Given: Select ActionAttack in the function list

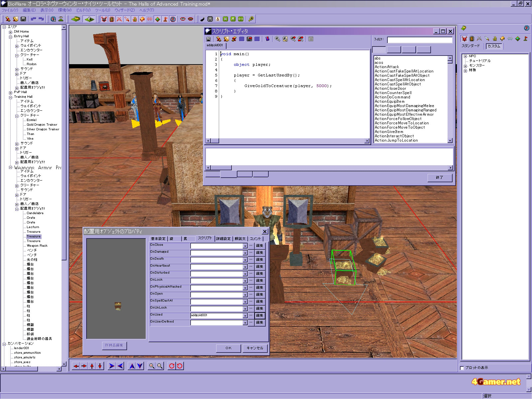Looking at the screenshot, I should pyautogui.click(x=387, y=67).
